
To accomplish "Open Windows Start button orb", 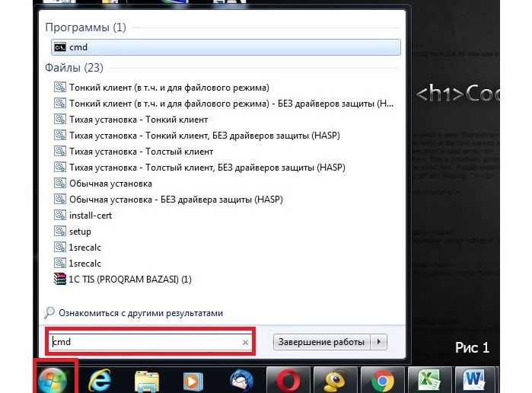I will click(x=53, y=381).
